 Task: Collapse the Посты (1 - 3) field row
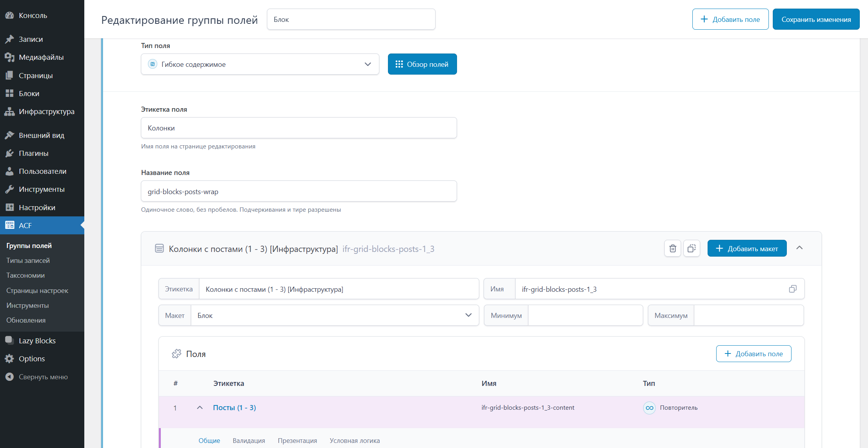pos(200,407)
